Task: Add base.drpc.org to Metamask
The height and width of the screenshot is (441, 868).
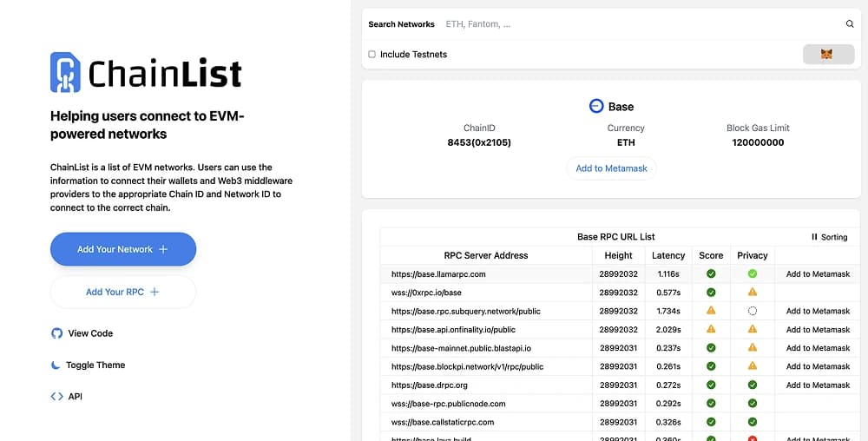Action: [x=818, y=385]
